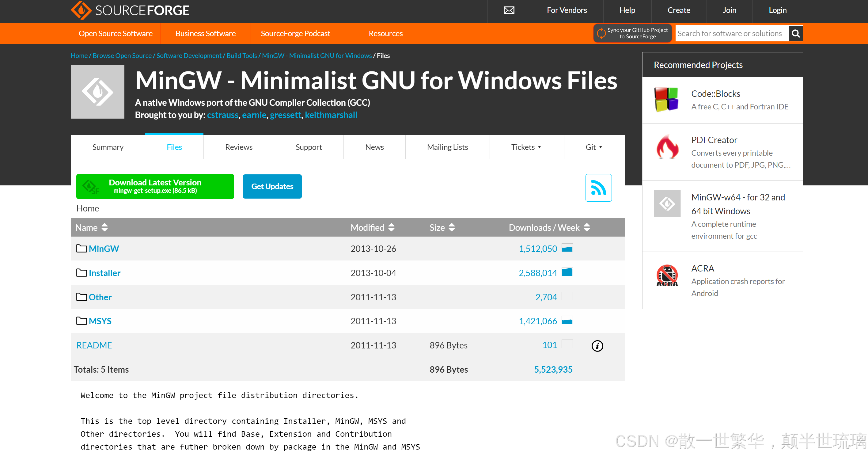This screenshot has height=456, width=868.
Task: Focus the software search input field
Action: (x=732, y=33)
